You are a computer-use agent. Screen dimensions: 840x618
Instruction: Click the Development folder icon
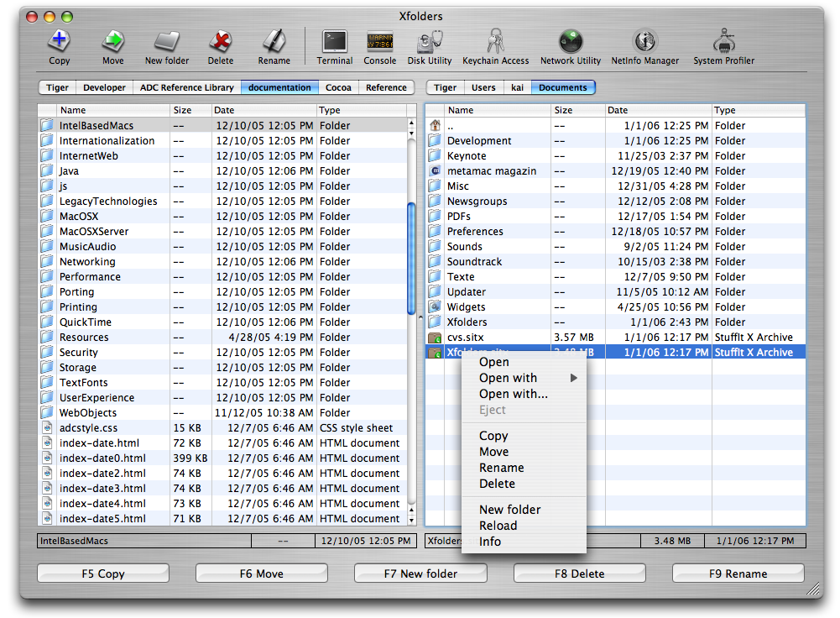pos(435,140)
